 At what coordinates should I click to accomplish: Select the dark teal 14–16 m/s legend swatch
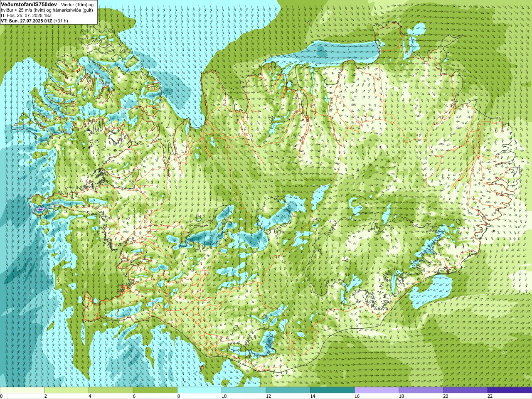pos(332,390)
